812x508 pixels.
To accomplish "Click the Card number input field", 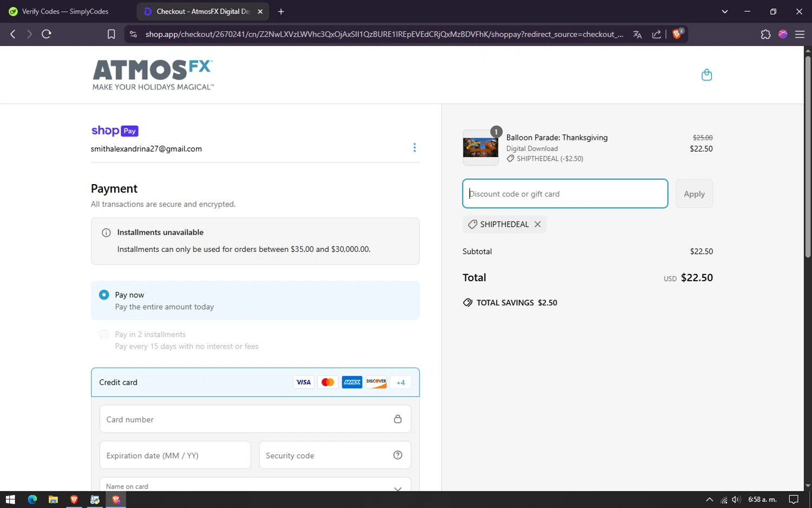I will click(255, 419).
